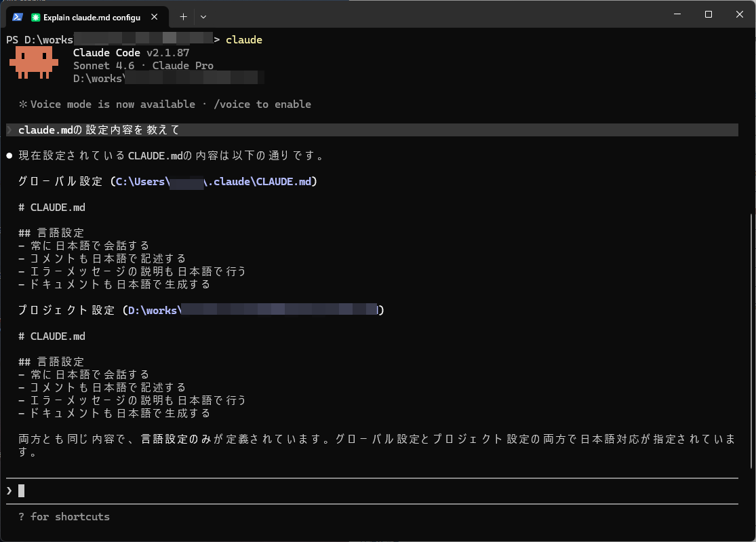This screenshot has height=542, width=756.
Task: Click the green asterisk icon in tab title
Action: click(x=35, y=17)
